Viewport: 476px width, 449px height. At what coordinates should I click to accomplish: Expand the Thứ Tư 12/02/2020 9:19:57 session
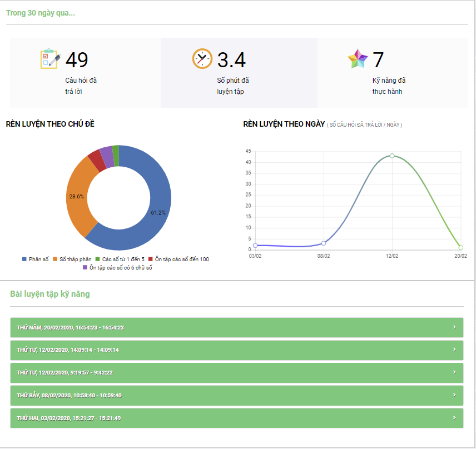pyautogui.click(x=236, y=372)
